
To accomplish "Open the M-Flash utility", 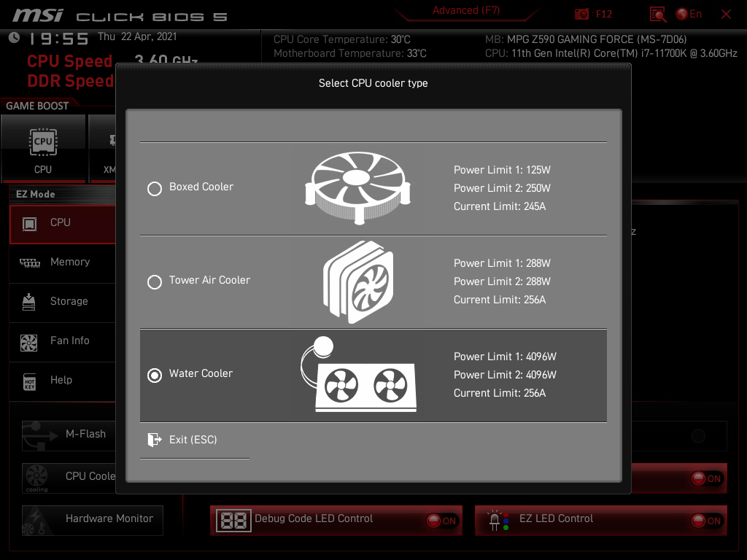I will point(69,436).
